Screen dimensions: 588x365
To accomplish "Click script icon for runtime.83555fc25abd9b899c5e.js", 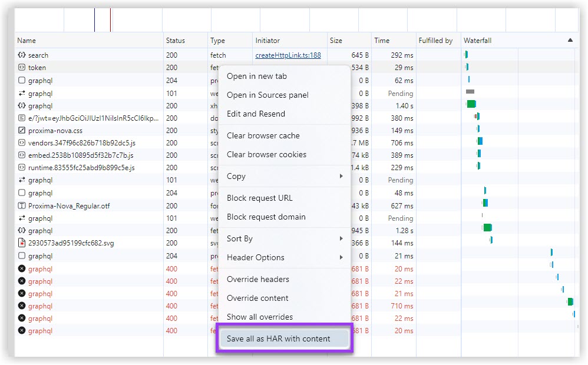I will [x=22, y=168].
